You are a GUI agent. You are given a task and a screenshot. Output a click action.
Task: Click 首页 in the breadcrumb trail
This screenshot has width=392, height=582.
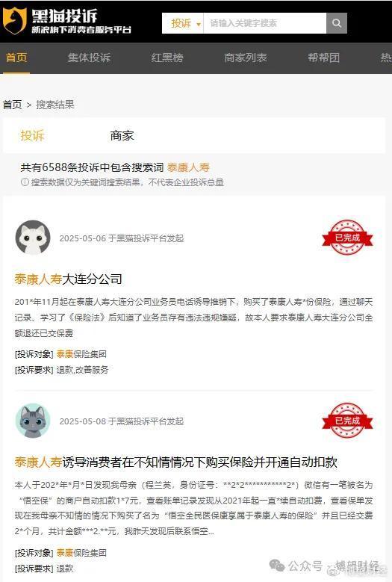12,105
